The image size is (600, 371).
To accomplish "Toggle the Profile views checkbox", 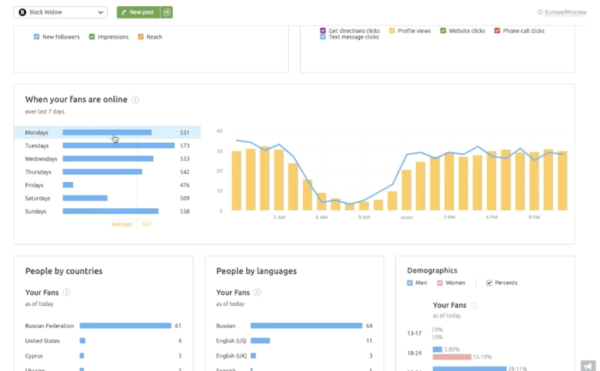I will (392, 31).
